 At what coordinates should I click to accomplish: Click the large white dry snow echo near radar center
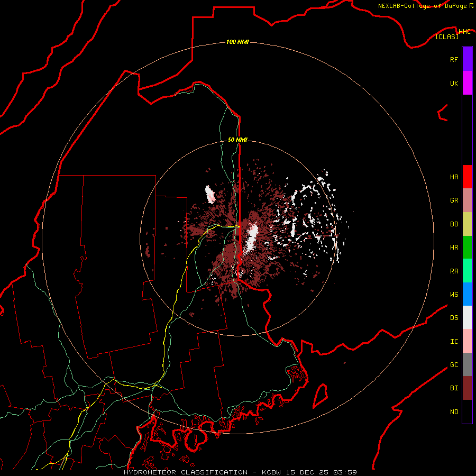[251, 237]
